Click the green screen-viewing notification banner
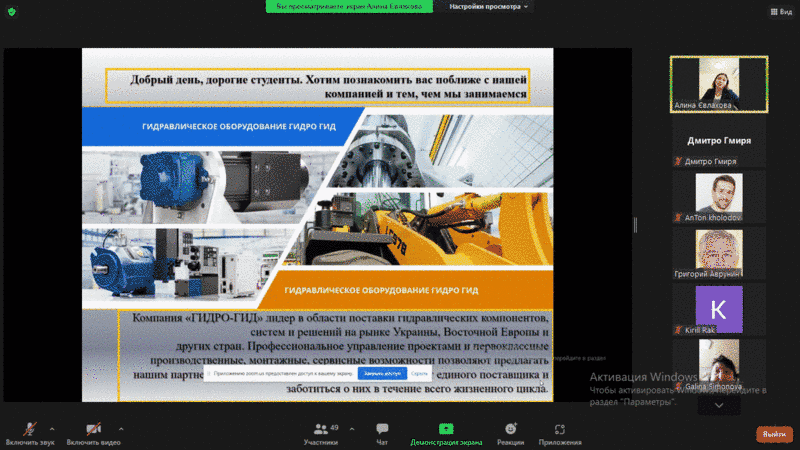800x450 pixels. click(349, 7)
